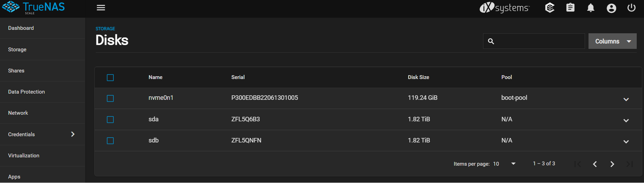Toggle the select-all header checkbox
This screenshot has height=183, width=644.
pyautogui.click(x=110, y=78)
